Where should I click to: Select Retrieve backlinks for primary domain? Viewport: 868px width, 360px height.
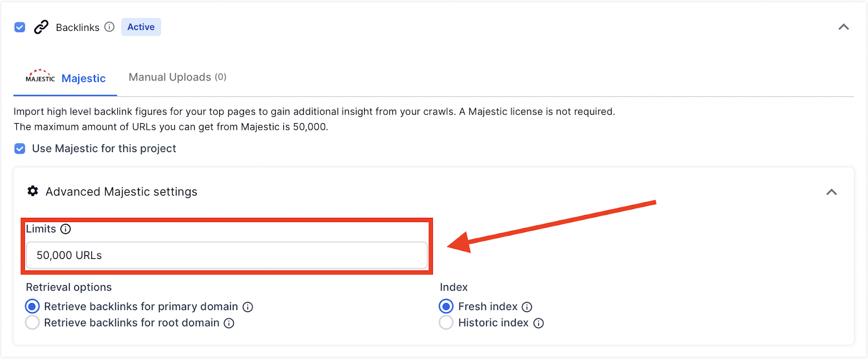coord(33,307)
